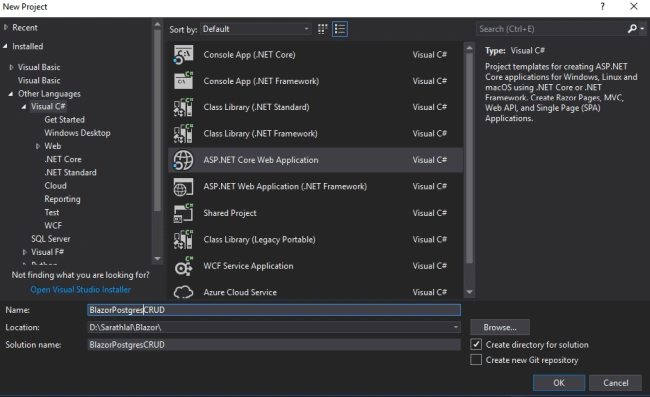Select the WCF category
The width and height of the screenshot is (650, 397).
(x=53, y=225)
